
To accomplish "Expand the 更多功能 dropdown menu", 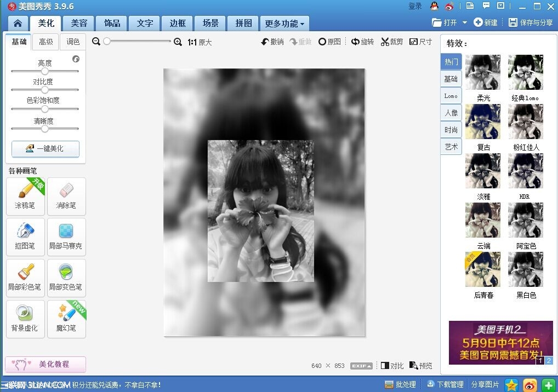I will point(284,24).
